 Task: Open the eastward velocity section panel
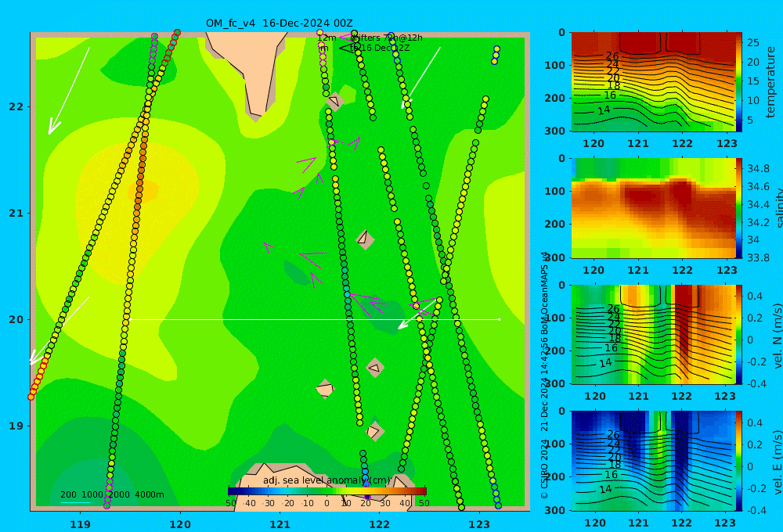point(653,461)
